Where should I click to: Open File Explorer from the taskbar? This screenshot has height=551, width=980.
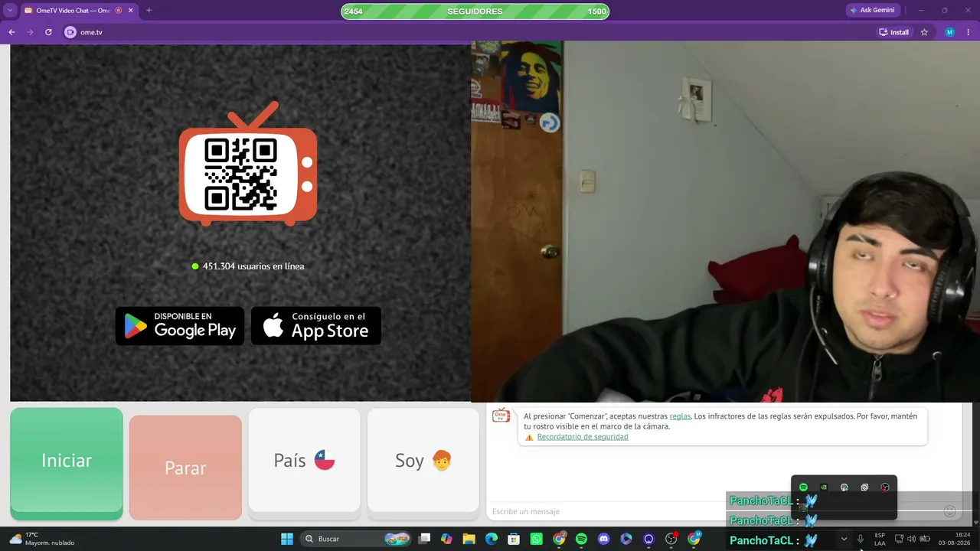click(469, 539)
